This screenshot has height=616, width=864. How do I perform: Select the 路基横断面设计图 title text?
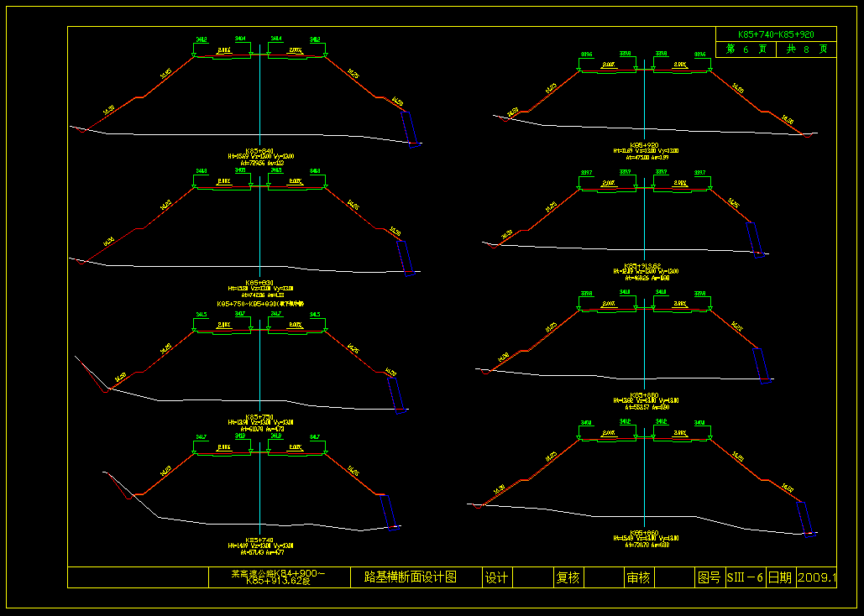click(x=410, y=577)
